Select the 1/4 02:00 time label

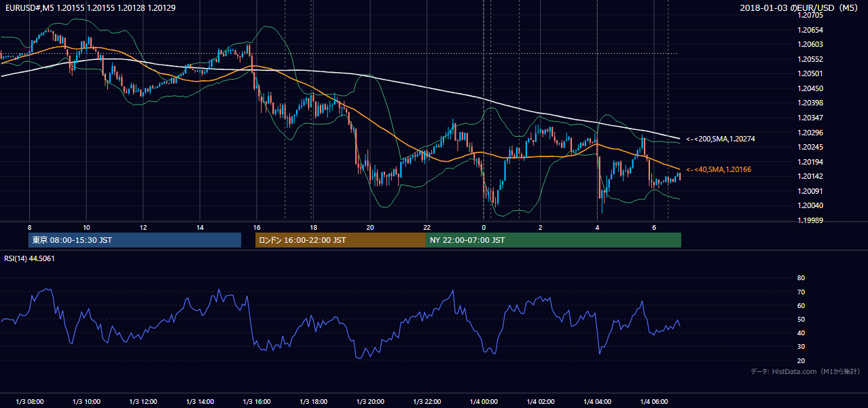[x=541, y=402]
